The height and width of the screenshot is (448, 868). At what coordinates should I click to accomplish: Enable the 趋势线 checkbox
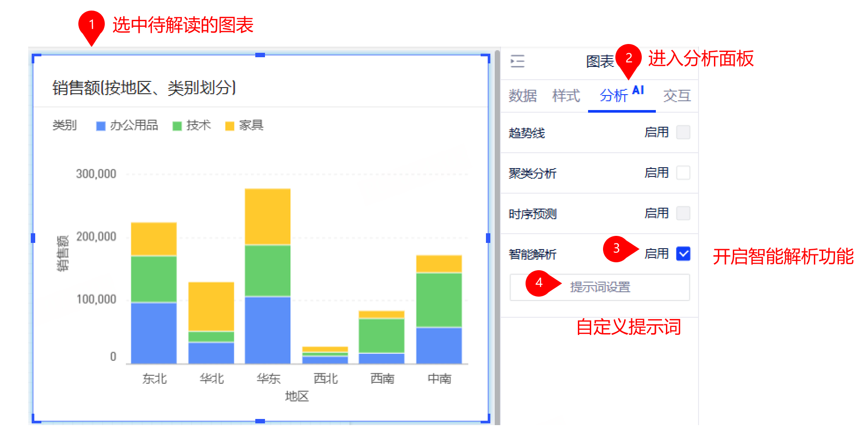click(x=683, y=132)
